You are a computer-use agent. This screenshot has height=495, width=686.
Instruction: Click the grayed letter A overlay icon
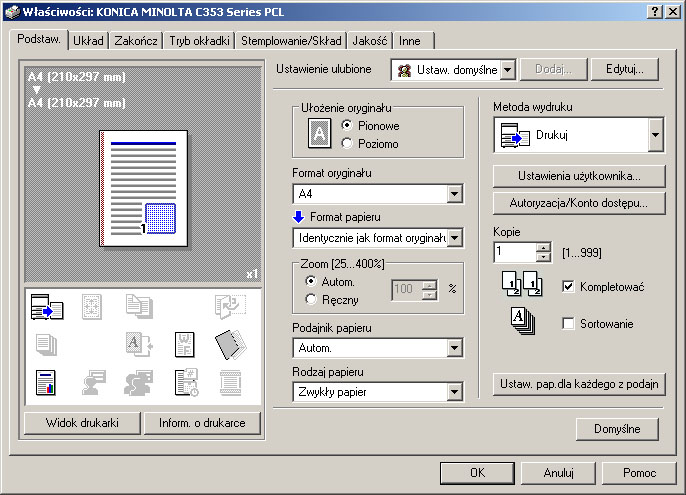(x=139, y=345)
